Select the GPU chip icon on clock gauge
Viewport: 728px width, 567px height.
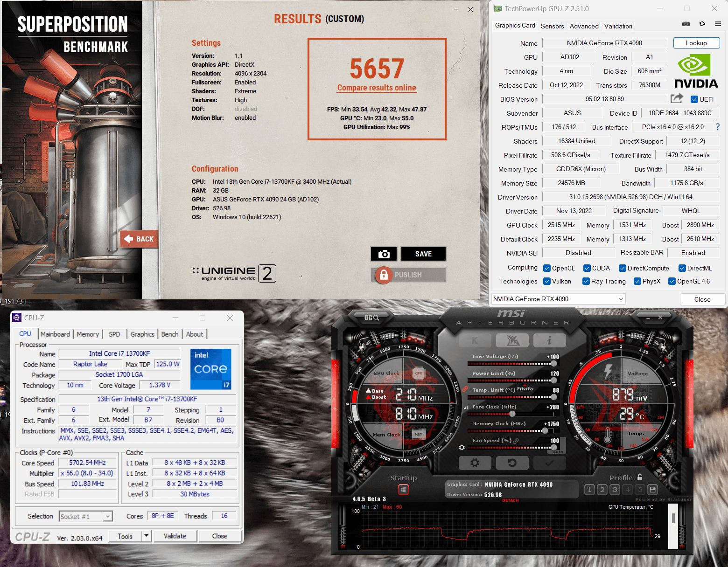pos(419,373)
